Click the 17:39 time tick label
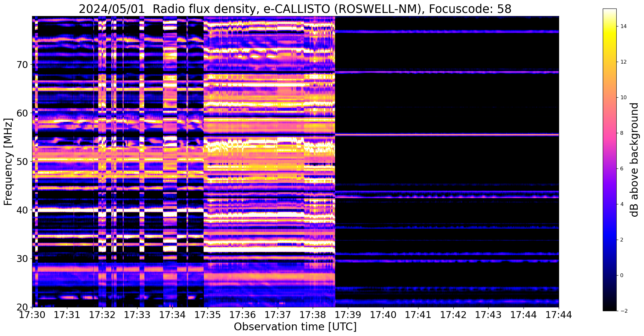Viewport: 644px width, 336px height. point(348,315)
